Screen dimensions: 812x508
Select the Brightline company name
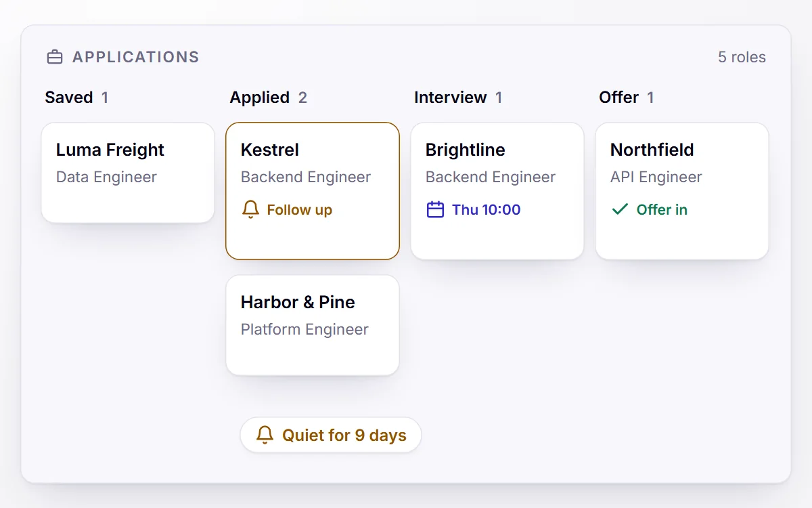coord(466,150)
